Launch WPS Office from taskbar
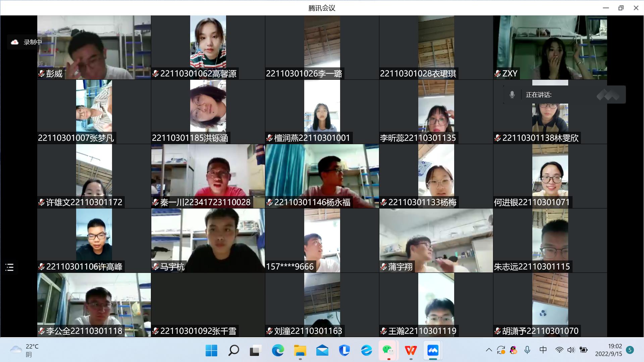 coord(411,351)
